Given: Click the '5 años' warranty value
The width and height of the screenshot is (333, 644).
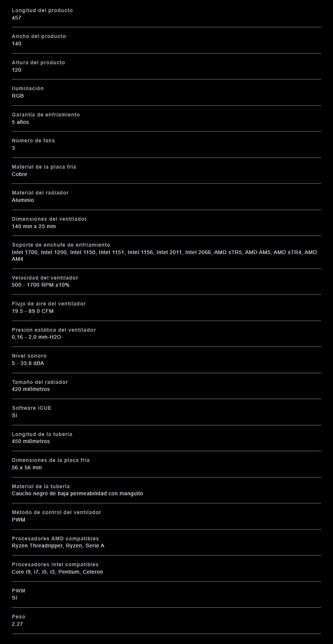Looking at the screenshot, I should click(x=20, y=122).
